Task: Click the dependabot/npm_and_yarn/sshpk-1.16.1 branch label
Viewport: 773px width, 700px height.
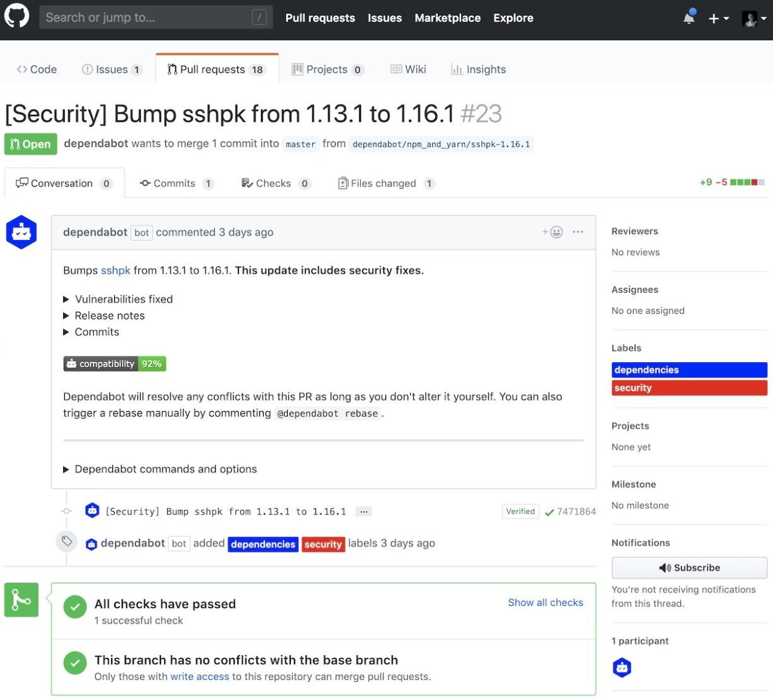Action: tap(441, 145)
